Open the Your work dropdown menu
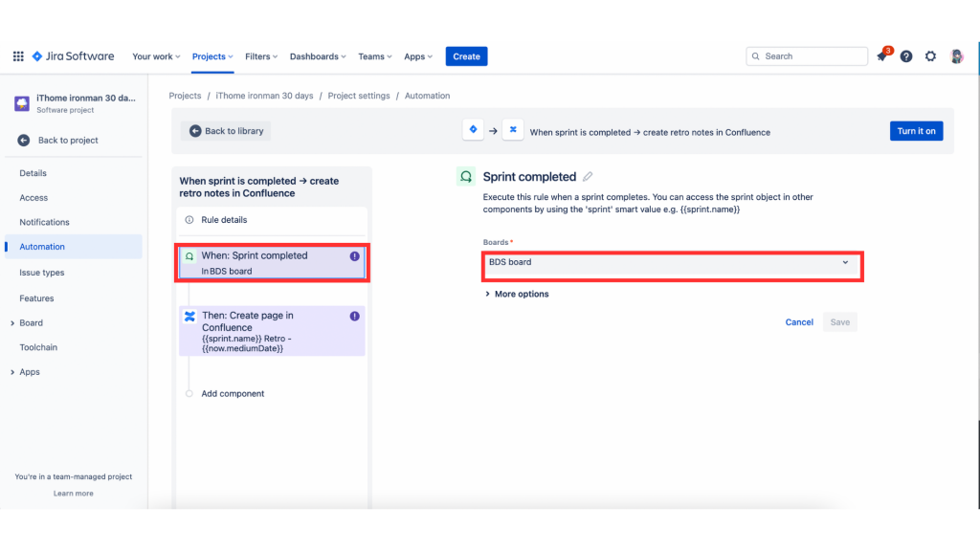Viewport: 980px width, 551px height. point(156,56)
